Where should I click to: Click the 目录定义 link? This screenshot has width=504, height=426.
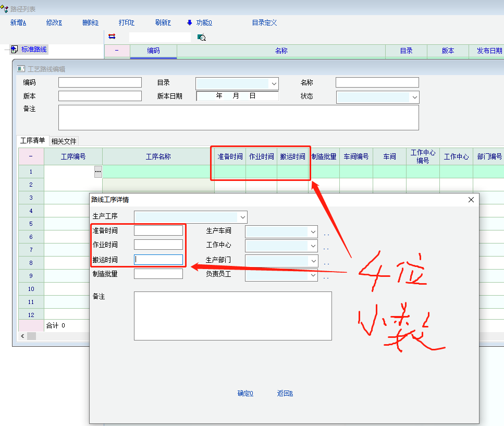coord(264,22)
